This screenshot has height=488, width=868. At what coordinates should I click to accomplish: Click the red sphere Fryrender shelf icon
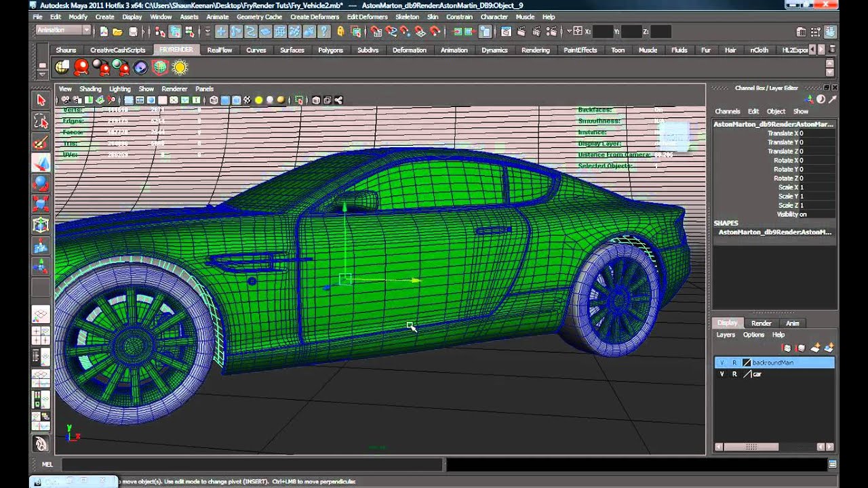click(x=81, y=67)
